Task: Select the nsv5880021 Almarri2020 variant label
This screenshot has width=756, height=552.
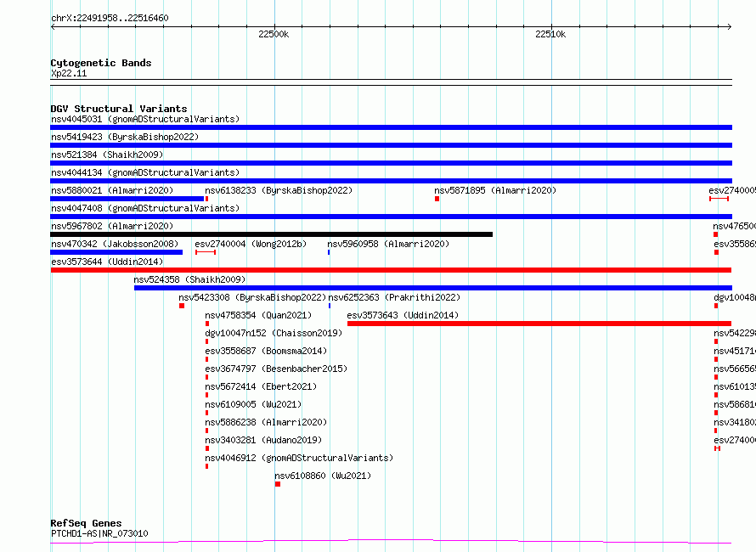Action: pyautogui.click(x=112, y=190)
